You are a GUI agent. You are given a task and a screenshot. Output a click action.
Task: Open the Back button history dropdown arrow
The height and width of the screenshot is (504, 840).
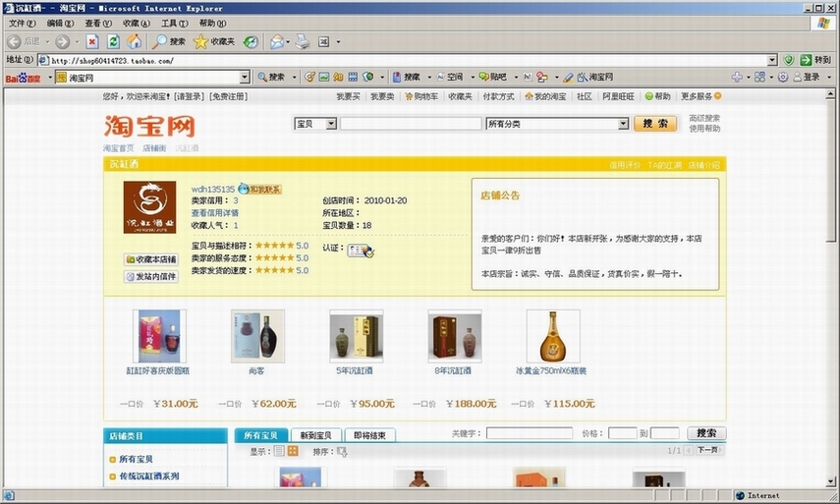click(x=47, y=42)
